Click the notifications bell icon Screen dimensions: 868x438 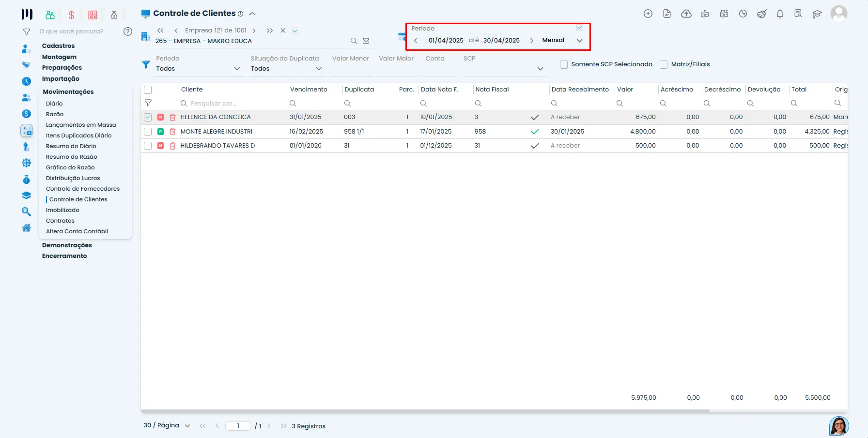[780, 14]
